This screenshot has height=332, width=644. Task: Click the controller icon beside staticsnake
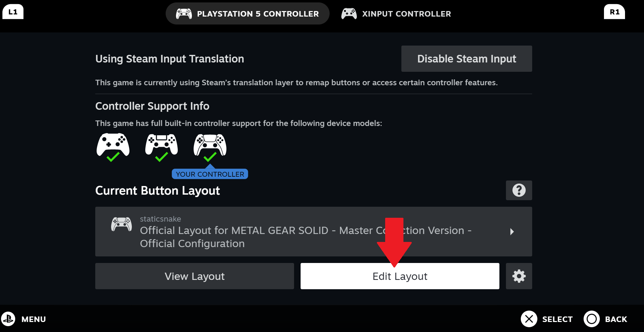tap(121, 224)
